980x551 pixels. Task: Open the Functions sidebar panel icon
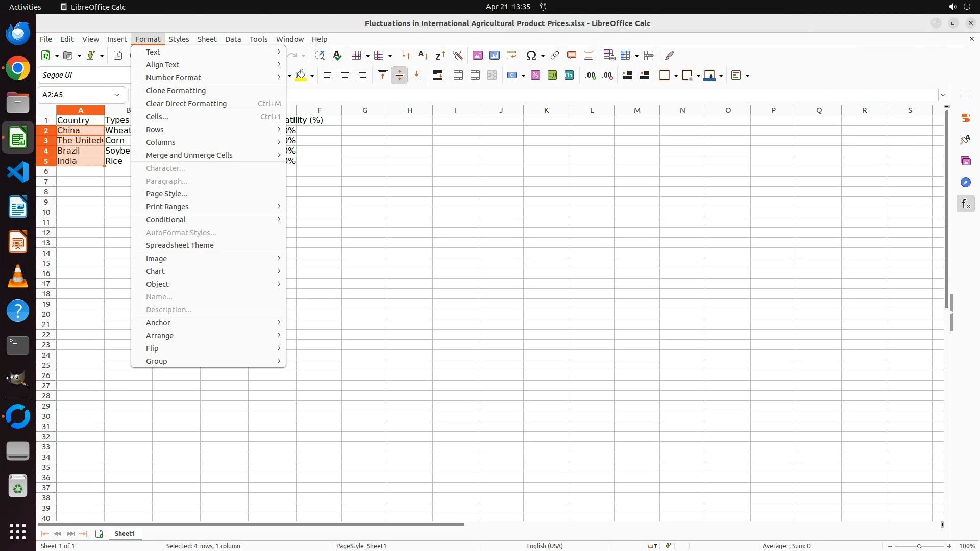(965, 204)
